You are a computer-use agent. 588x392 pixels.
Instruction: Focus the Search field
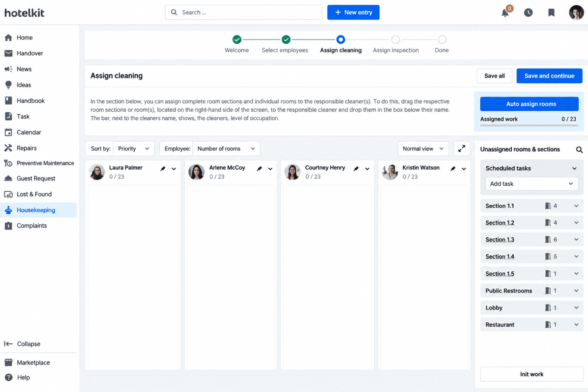click(244, 12)
